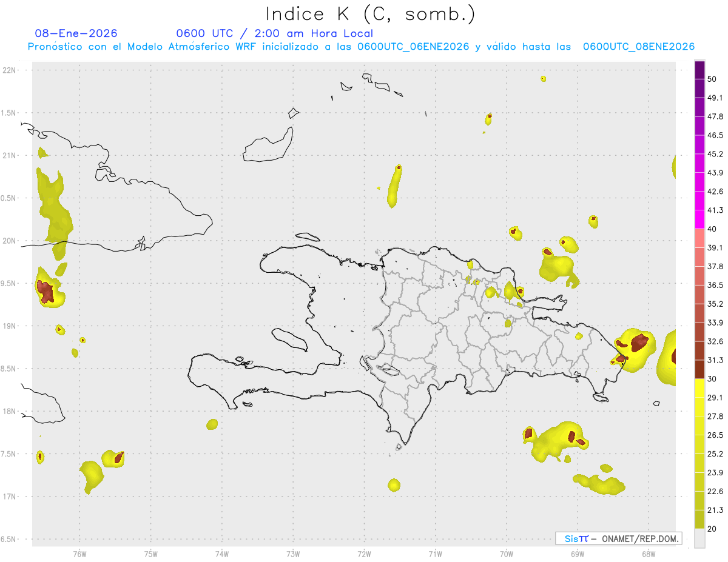Viewport: 728px width, 562px height.
Task: Click the '22N' latitude label
Action: click(x=10, y=70)
